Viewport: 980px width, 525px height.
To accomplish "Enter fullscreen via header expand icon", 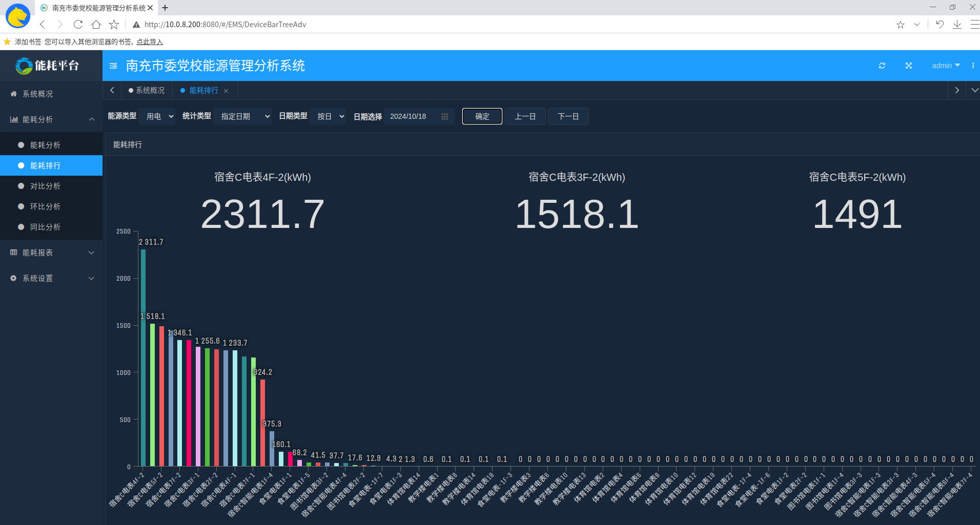I will point(909,66).
